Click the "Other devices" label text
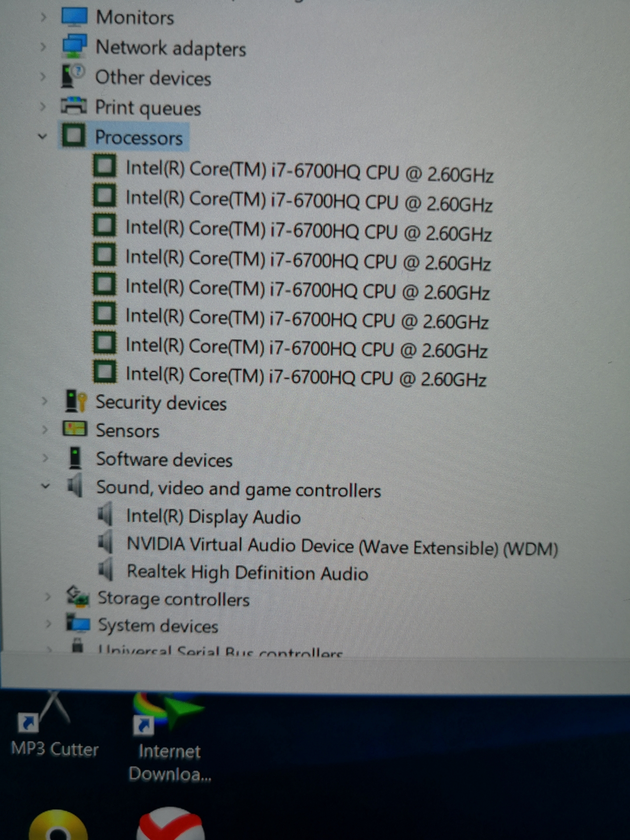 point(153,77)
